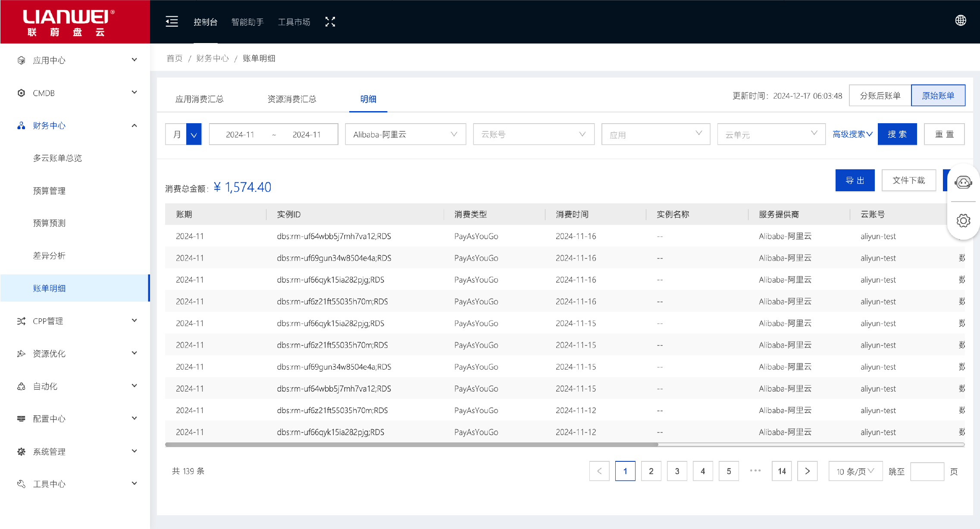Expand the 系统管理 menu chevron
This screenshot has height=529, width=980.
[x=135, y=451]
